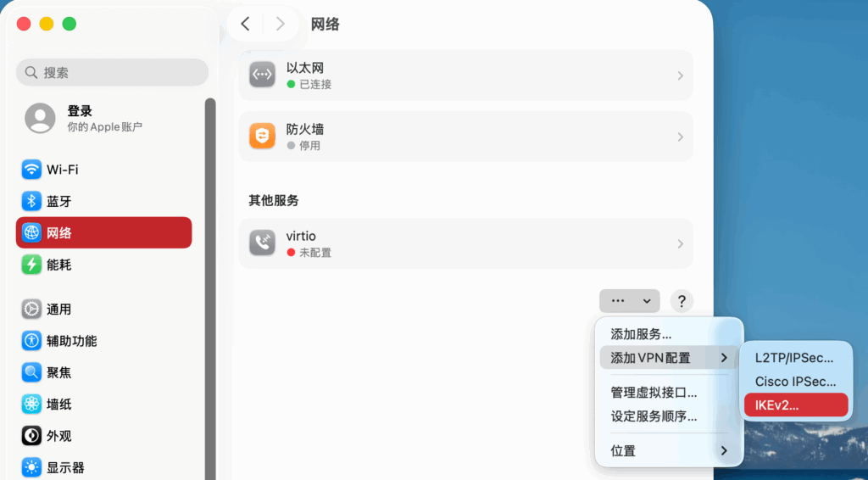Choose IKEv2... from the VPN submenu

795,405
